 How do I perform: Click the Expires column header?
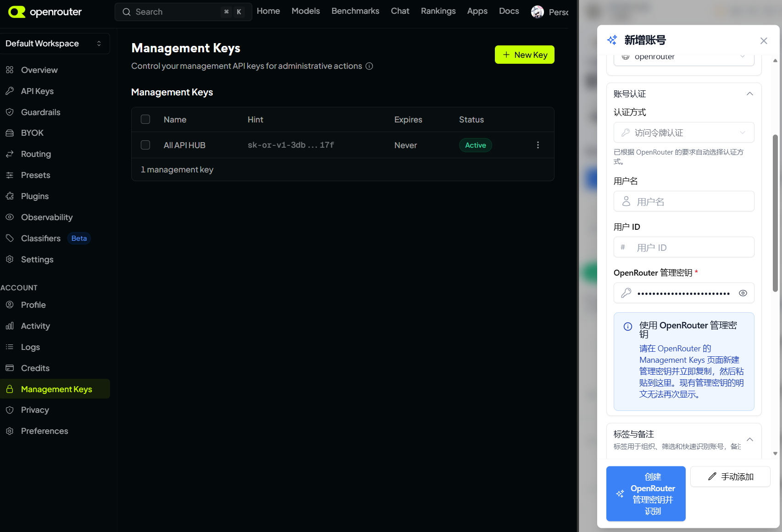tap(408, 119)
